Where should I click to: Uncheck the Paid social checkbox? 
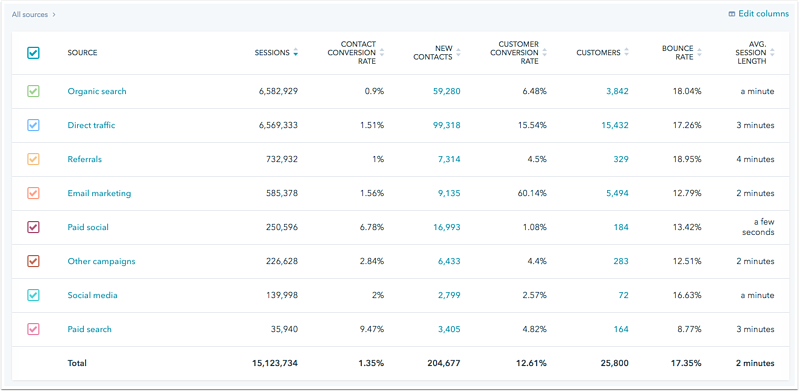(33, 227)
